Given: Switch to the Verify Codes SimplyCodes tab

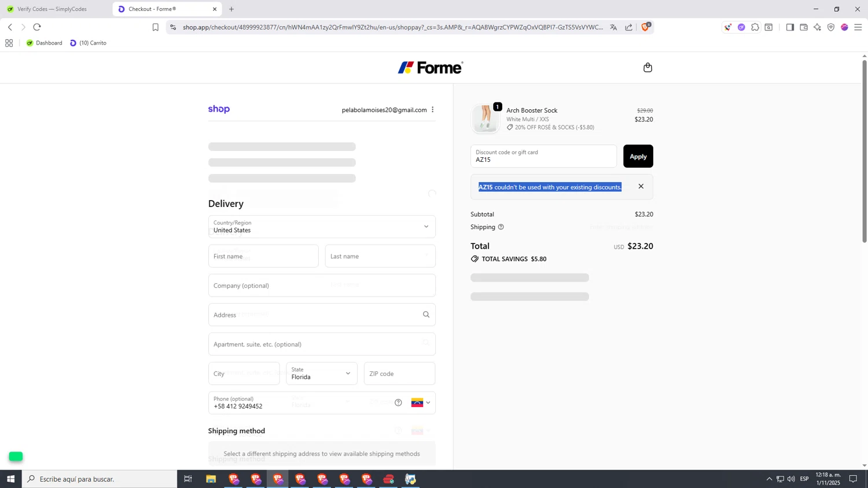Looking at the screenshot, I should 52,9.
